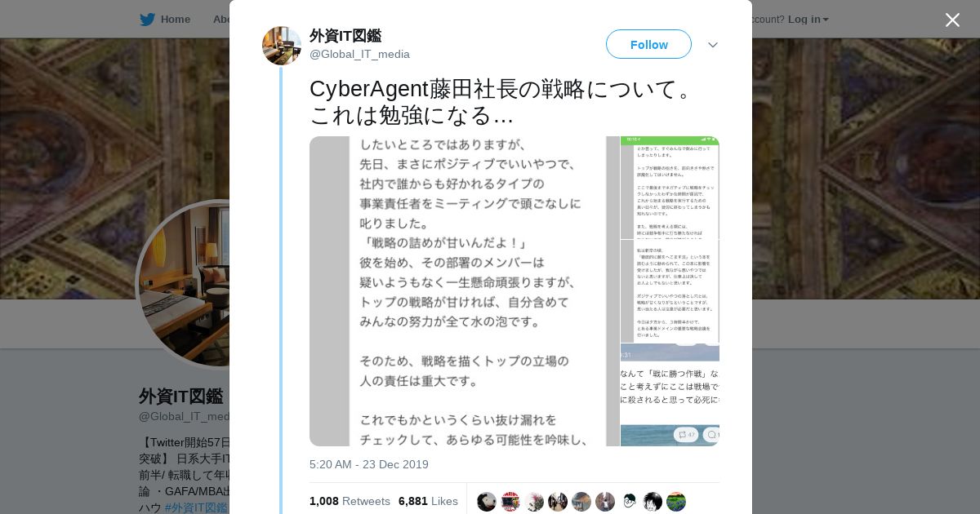Open the first liker avatar

pos(487,502)
